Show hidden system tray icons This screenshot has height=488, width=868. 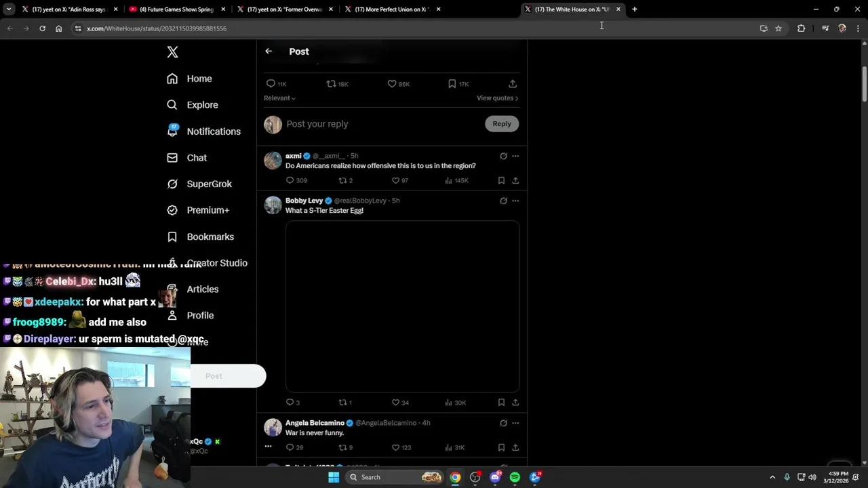click(x=772, y=477)
